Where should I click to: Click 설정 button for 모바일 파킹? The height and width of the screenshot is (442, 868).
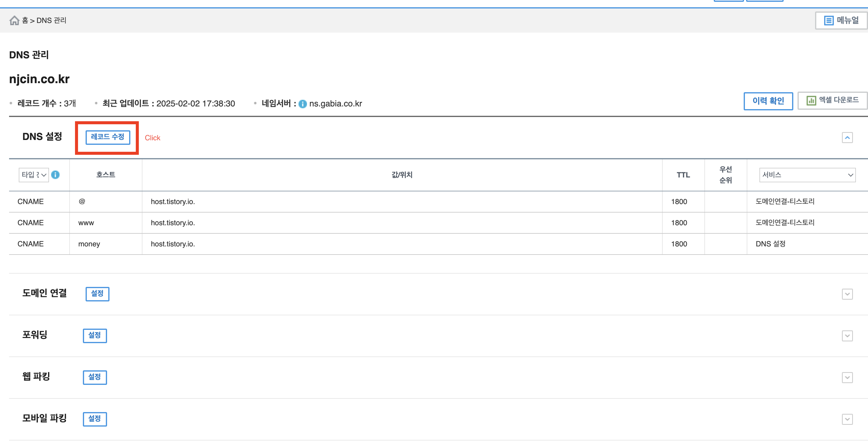tap(95, 419)
